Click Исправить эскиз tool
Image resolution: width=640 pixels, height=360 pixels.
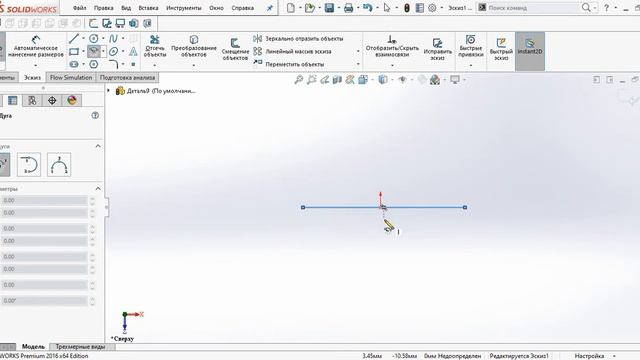click(x=438, y=49)
